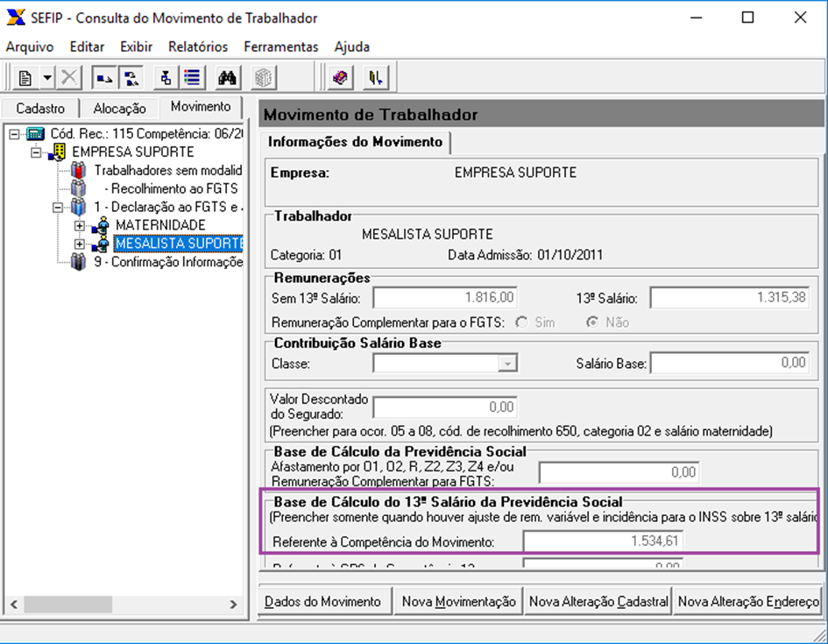Switch to the Alocação tab

119,109
